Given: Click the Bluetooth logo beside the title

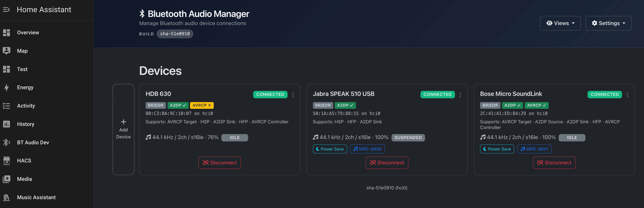Looking at the screenshot, I should tap(142, 14).
